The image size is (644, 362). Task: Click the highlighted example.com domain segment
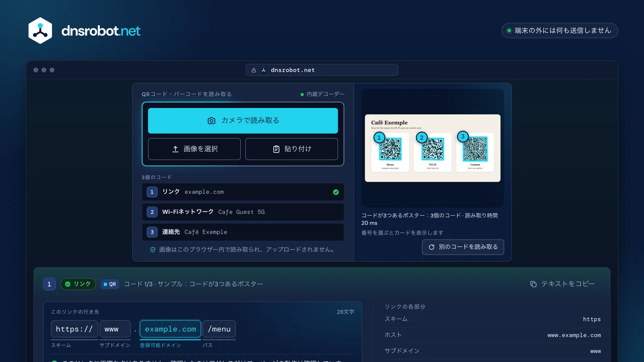pos(170,329)
